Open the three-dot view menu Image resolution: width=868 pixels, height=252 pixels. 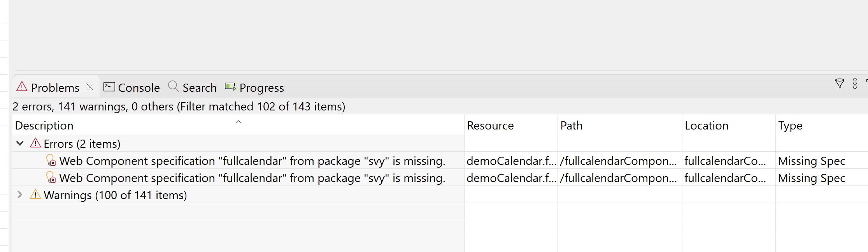[855, 84]
